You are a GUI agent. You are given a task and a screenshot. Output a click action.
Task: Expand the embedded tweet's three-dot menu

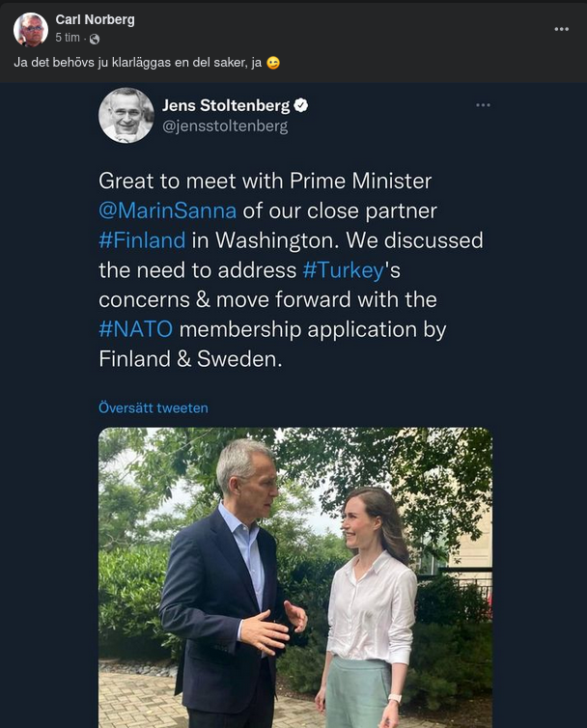pyautogui.click(x=483, y=105)
